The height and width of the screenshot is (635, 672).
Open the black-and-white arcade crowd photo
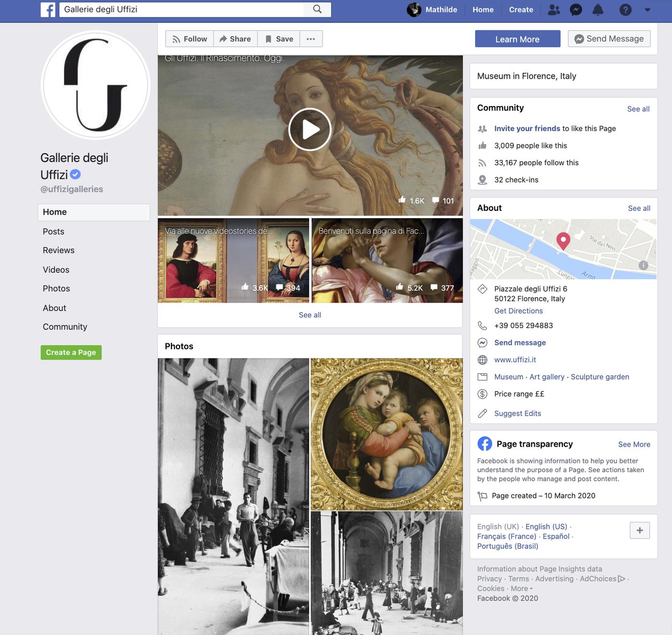pyautogui.click(x=387, y=573)
